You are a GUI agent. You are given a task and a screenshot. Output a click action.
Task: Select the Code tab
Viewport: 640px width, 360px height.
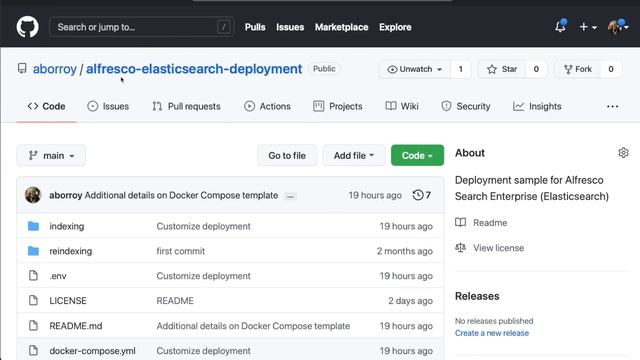click(x=46, y=106)
